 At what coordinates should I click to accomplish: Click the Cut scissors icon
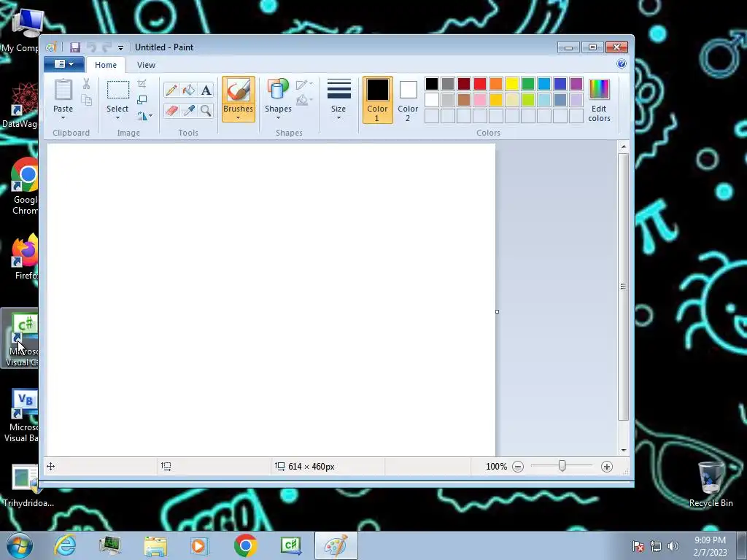coord(86,85)
